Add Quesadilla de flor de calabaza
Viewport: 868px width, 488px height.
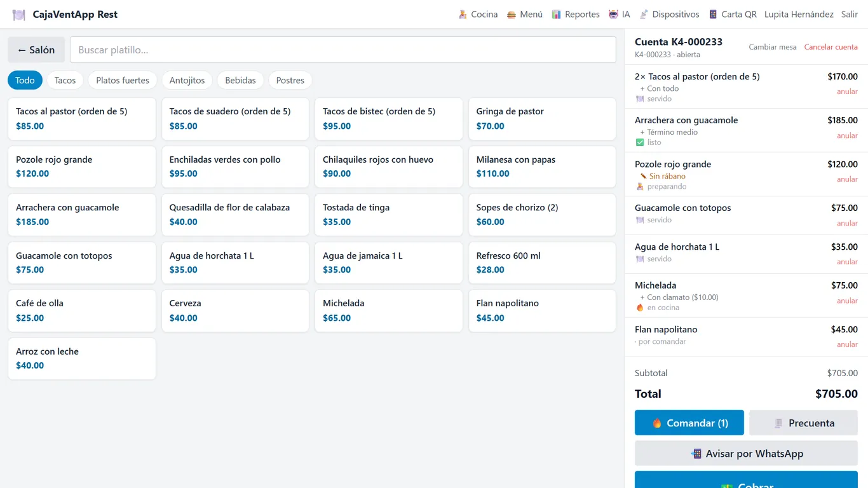235,215
